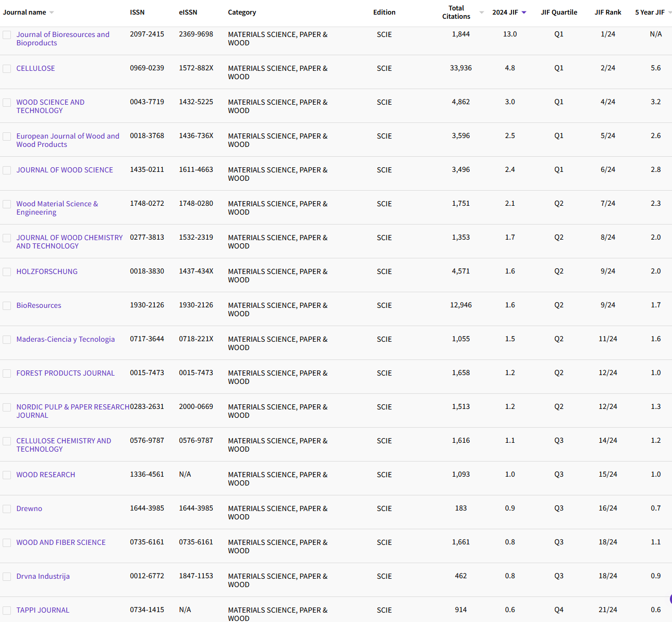This screenshot has width=672, height=622.
Task: Open the FOREST PRODUCTS JOURNAL link
Action: pyautogui.click(x=65, y=373)
